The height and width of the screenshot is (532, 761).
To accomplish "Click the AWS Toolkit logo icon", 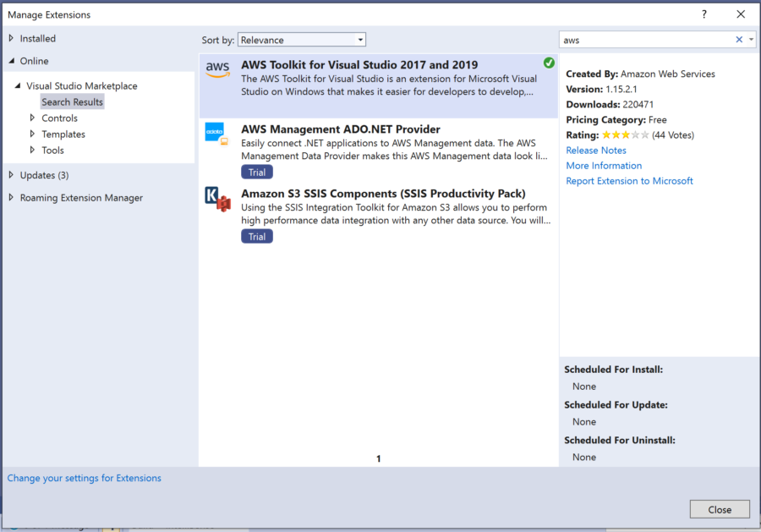I will click(217, 69).
